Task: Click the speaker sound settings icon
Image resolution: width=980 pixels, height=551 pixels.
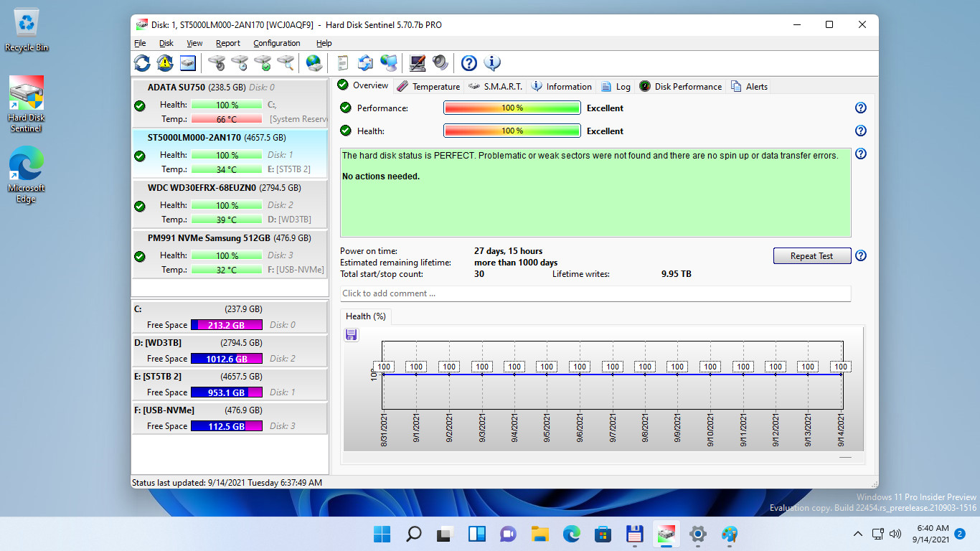Action: coord(440,63)
